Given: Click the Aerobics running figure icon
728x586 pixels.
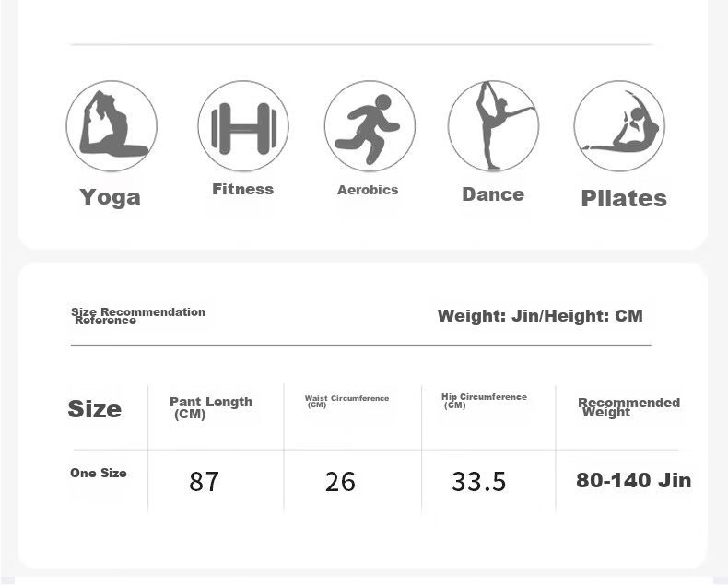Looking at the screenshot, I should click(369, 126).
